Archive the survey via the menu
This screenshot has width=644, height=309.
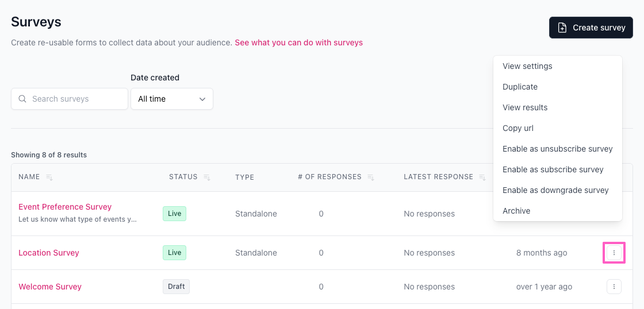click(516, 211)
